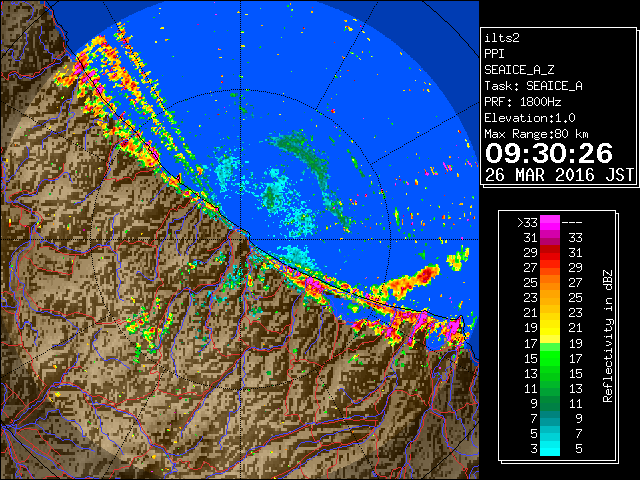
Task: Click the 09:30:26 timestamp
Action: 549,153
